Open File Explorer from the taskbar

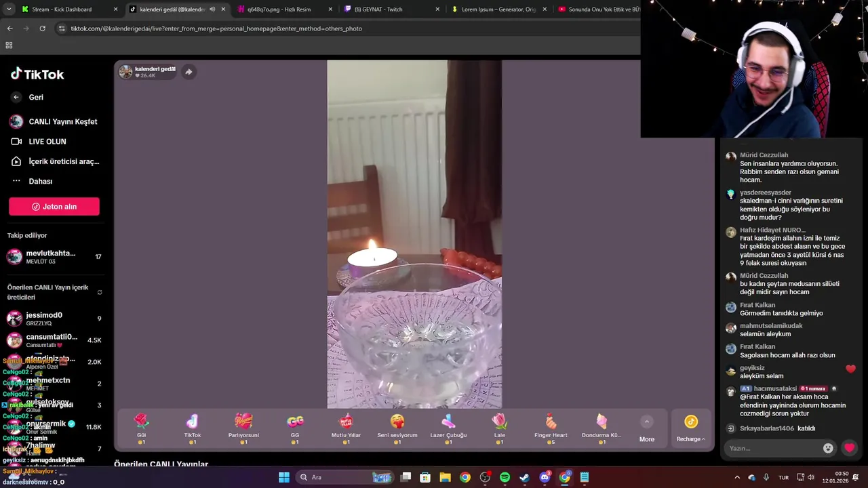click(445, 477)
